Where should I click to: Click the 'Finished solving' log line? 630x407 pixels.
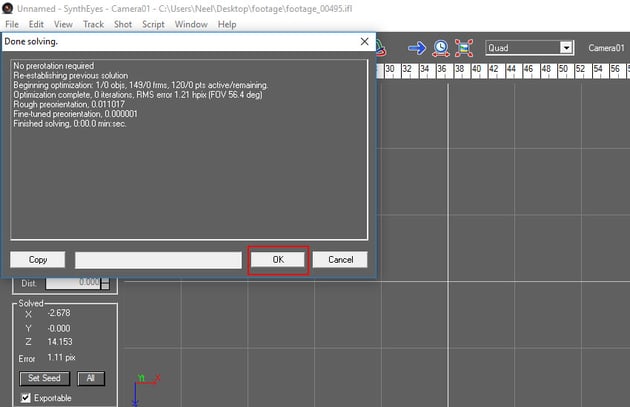pos(70,124)
